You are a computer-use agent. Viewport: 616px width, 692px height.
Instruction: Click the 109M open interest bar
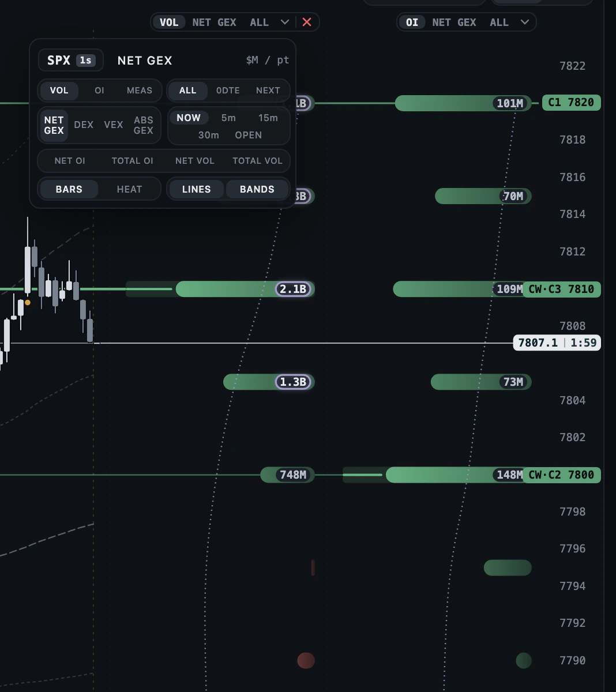461,289
